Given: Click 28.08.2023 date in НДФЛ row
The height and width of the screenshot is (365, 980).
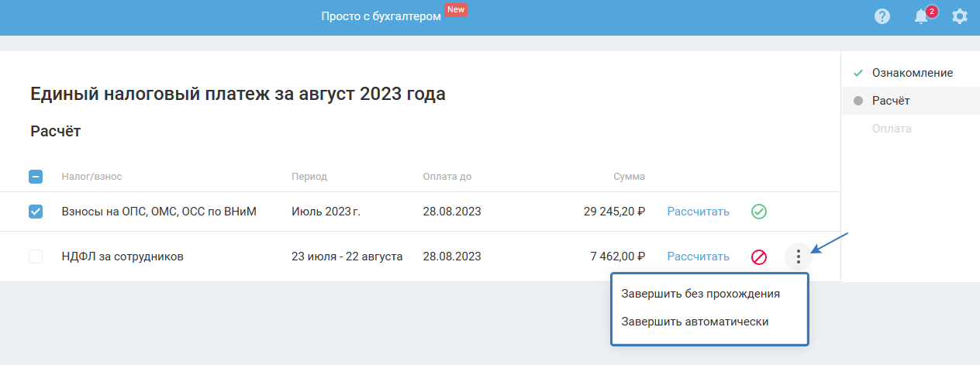Looking at the screenshot, I should (x=452, y=257).
